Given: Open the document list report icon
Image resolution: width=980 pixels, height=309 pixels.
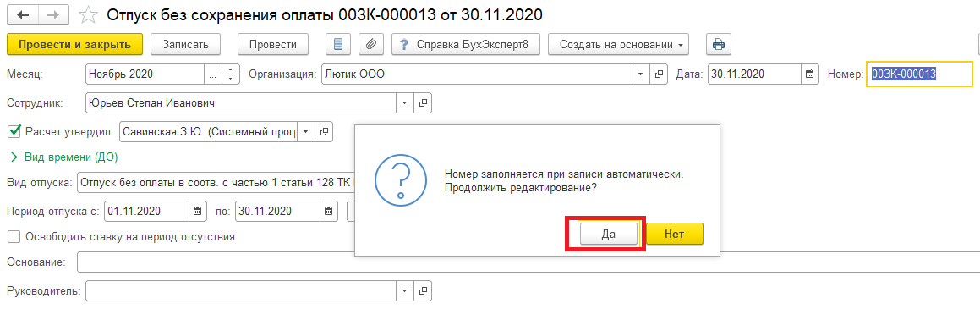Looking at the screenshot, I should (x=338, y=44).
